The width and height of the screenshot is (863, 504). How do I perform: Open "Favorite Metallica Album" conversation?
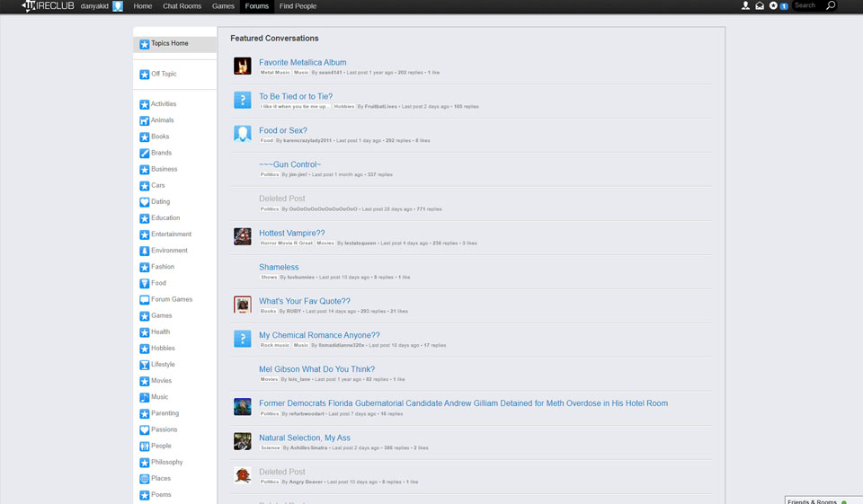click(302, 63)
